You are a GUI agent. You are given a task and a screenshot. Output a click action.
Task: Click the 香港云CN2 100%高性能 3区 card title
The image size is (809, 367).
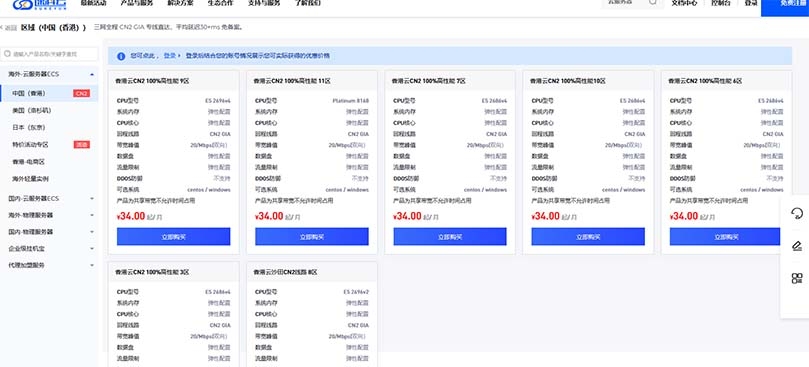(152, 272)
